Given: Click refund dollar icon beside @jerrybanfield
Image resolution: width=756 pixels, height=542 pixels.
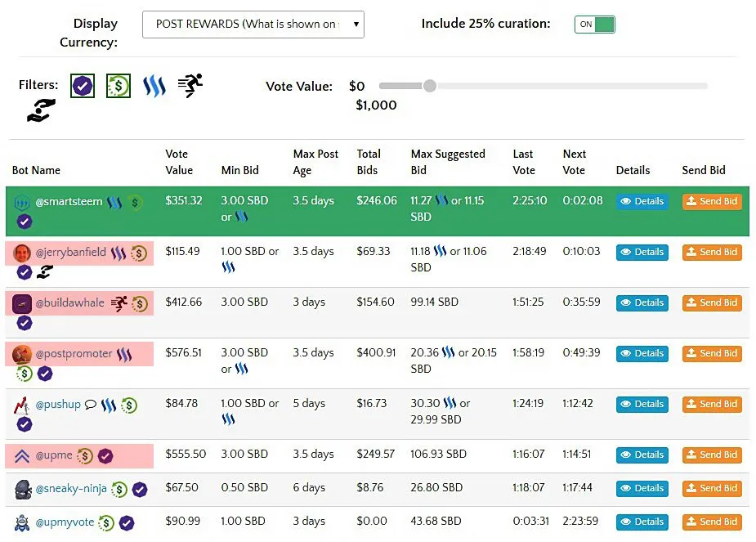Looking at the screenshot, I should tap(139, 253).
